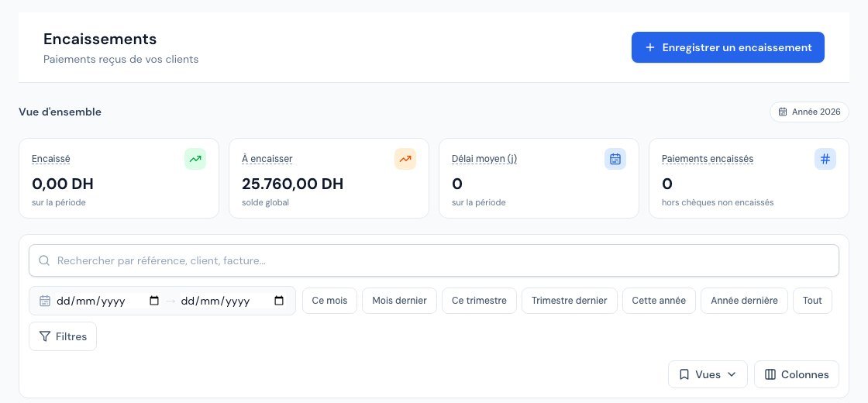
Task: Click the hors chèques non encaissés caption
Action: (x=718, y=202)
